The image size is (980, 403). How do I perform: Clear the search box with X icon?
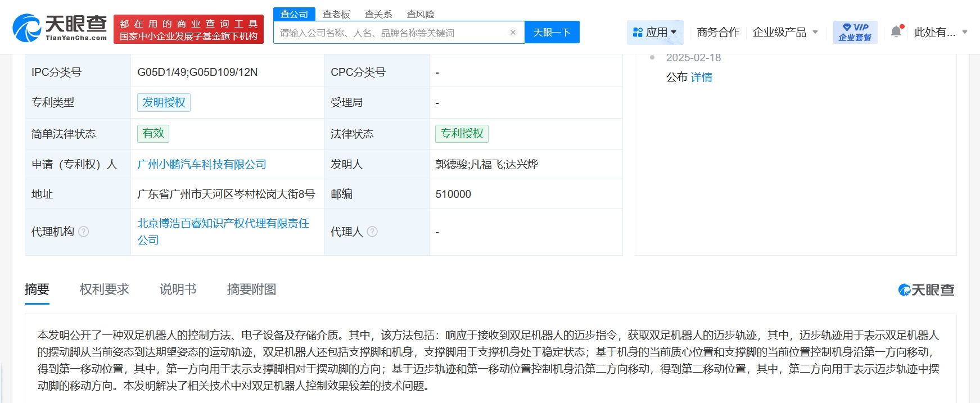[513, 33]
